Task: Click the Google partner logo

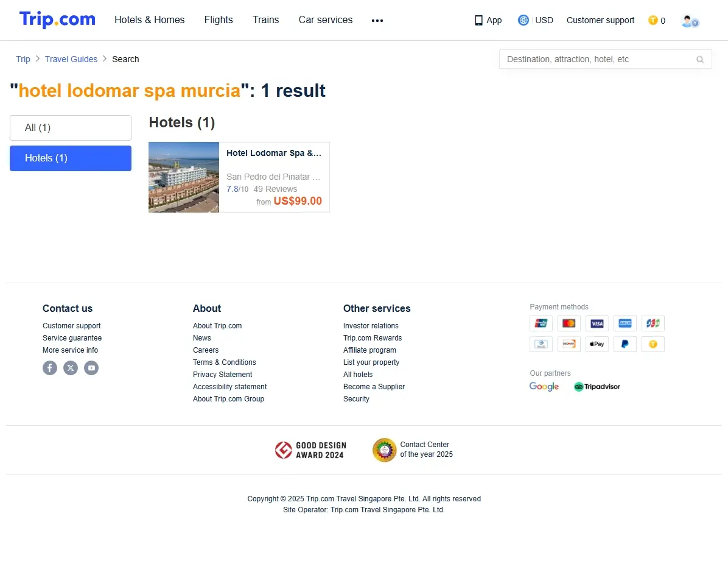Action: (544, 387)
